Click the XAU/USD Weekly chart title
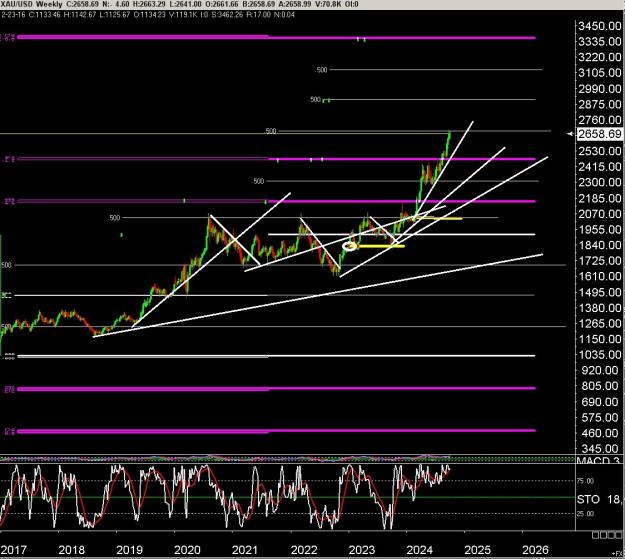The width and height of the screenshot is (625, 559). (x=31, y=4)
